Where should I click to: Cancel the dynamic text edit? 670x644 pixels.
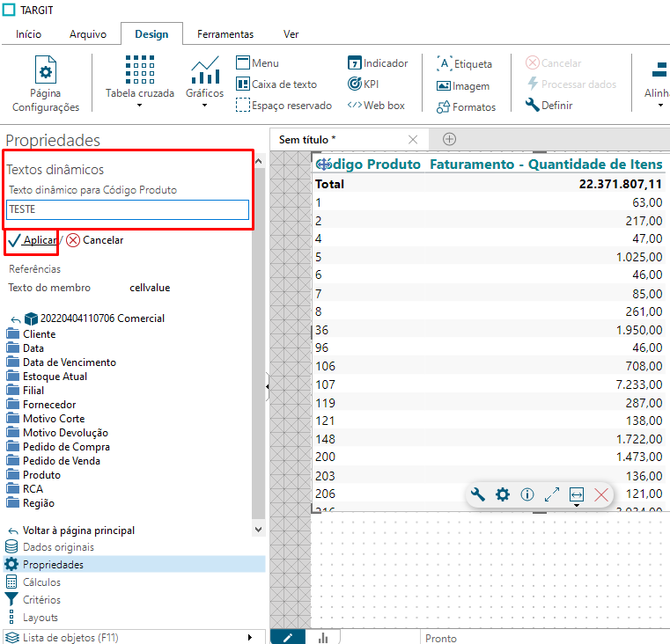point(95,240)
